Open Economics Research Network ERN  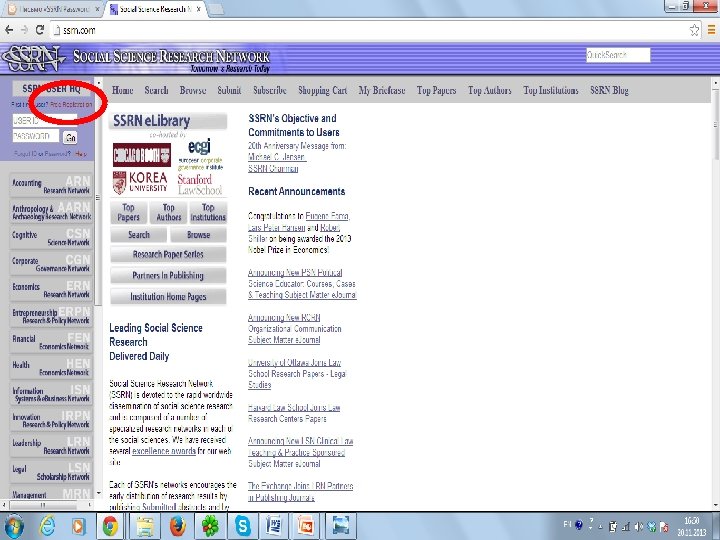coord(51,289)
